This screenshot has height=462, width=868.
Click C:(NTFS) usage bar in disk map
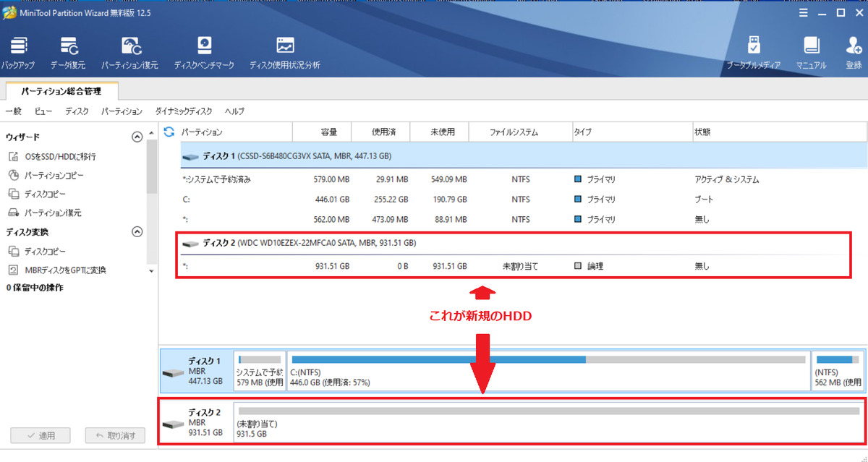(x=548, y=359)
